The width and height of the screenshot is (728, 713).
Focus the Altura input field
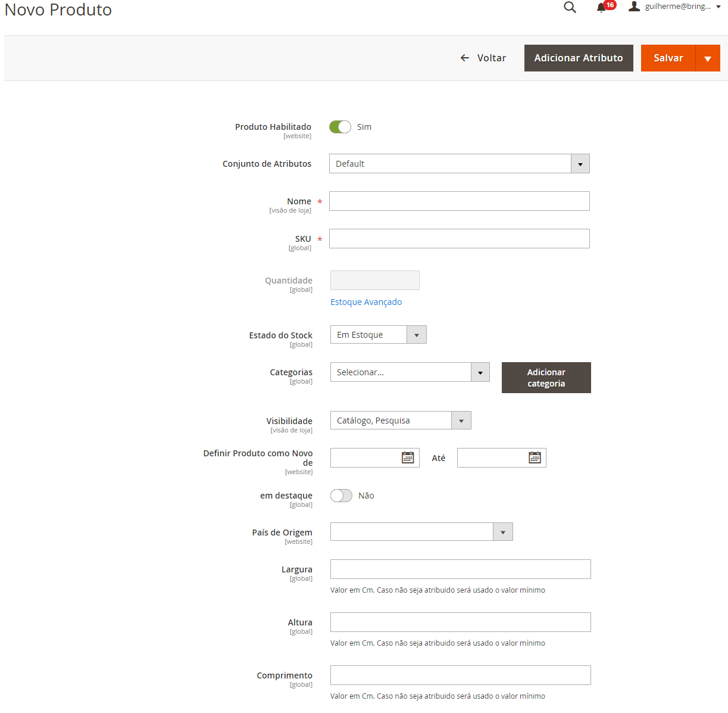(x=461, y=622)
